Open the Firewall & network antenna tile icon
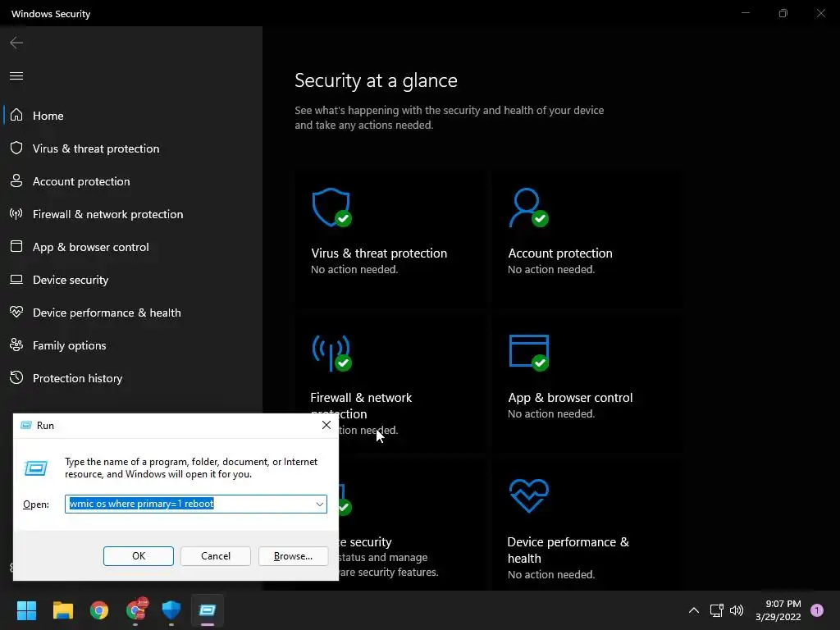The image size is (840, 630). point(331,353)
